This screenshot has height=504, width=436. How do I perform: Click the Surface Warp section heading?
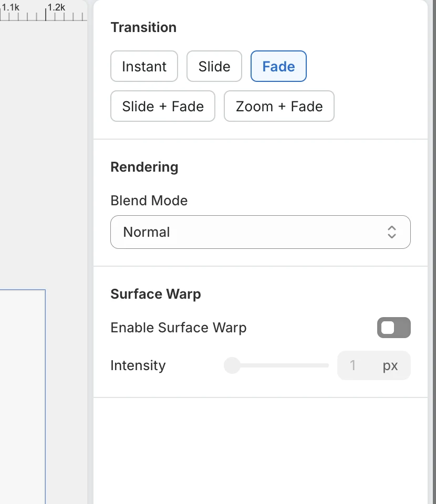tap(155, 294)
